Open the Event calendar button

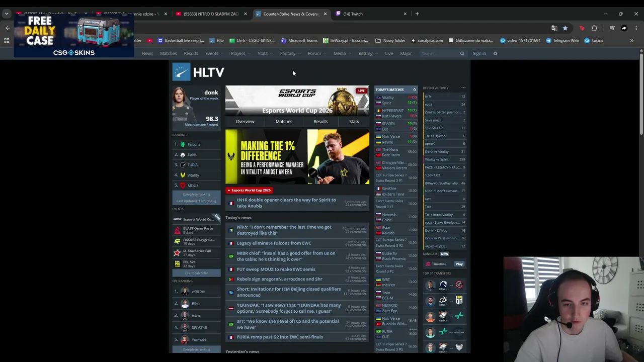click(x=196, y=273)
